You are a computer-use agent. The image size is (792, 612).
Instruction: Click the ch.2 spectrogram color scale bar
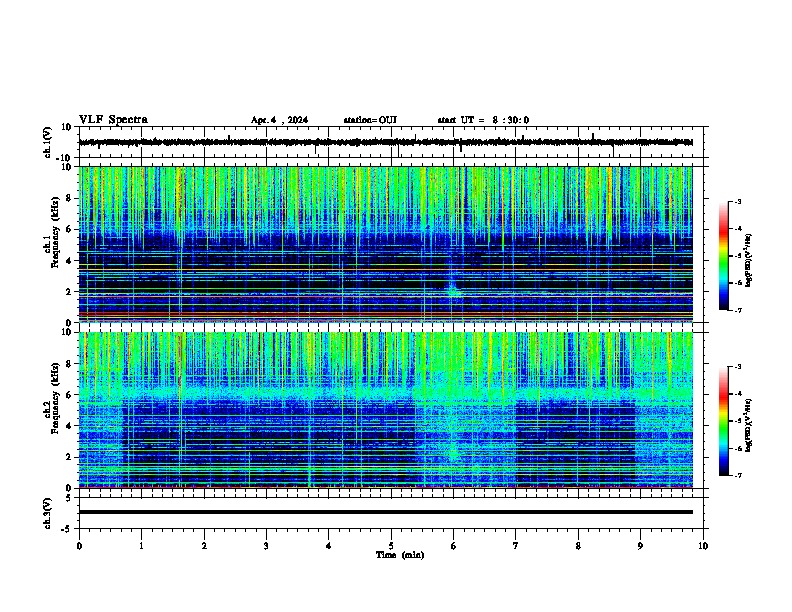724,421
